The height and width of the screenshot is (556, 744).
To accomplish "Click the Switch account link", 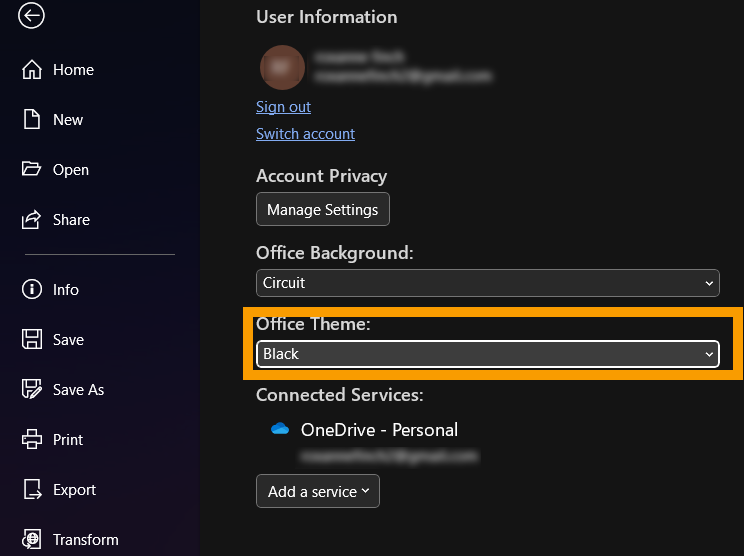I will [x=305, y=134].
